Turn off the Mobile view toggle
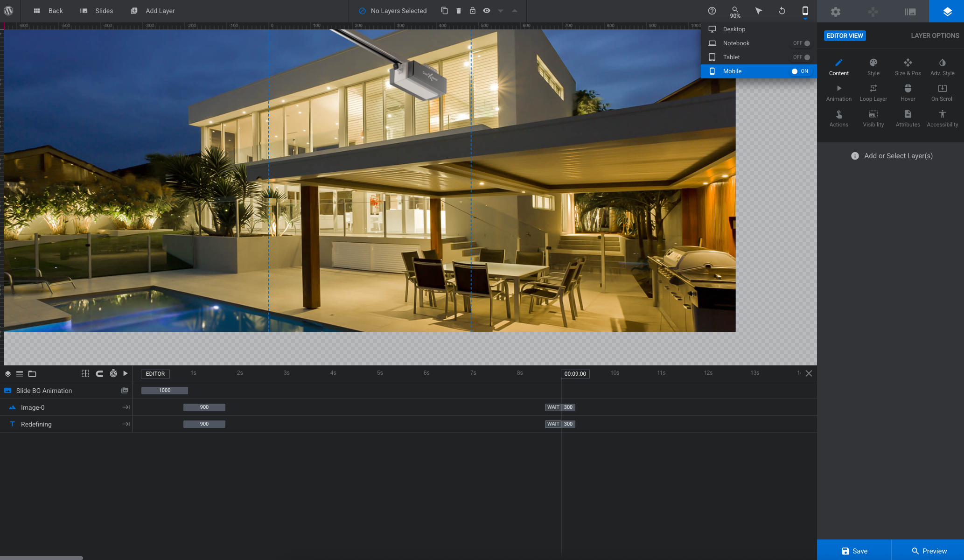Viewport: 964px width, 560px height. (x=800, y=71)
